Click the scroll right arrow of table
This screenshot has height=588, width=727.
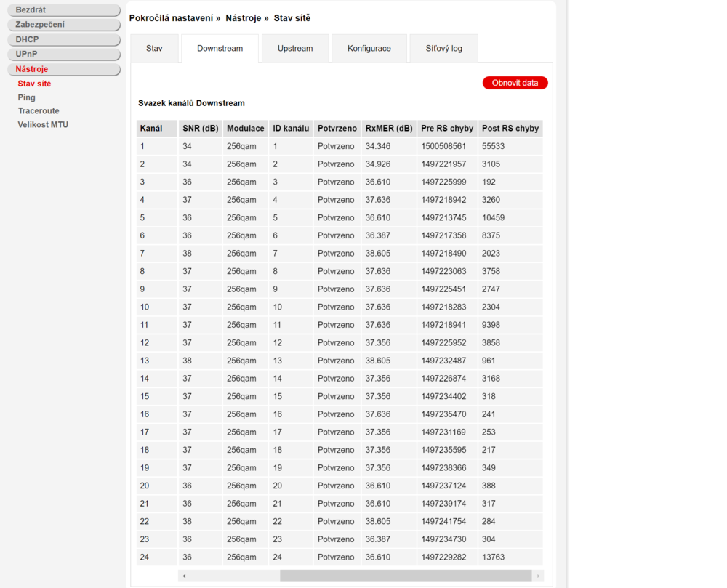point(538,576)
